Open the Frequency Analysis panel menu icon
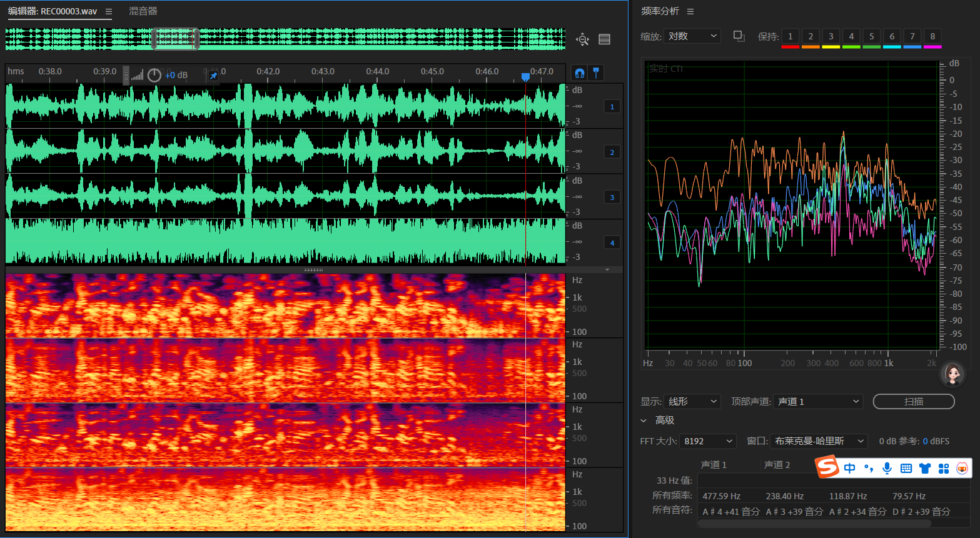The image size is (980, 538). 690,11
